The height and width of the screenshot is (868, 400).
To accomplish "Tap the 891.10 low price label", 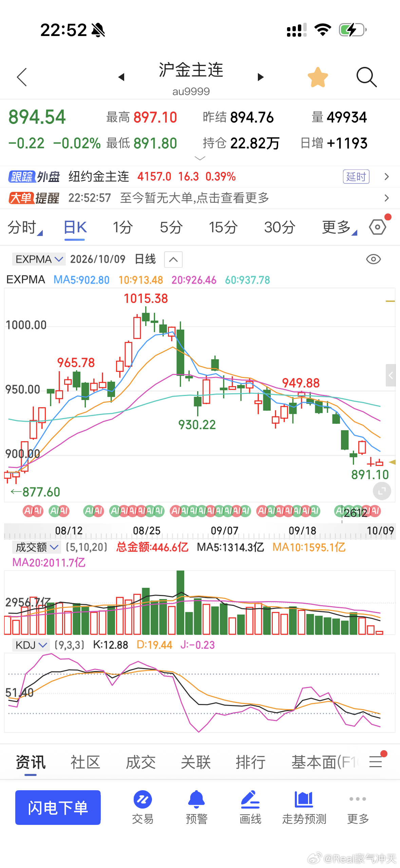I will click(x=370, y=474).
